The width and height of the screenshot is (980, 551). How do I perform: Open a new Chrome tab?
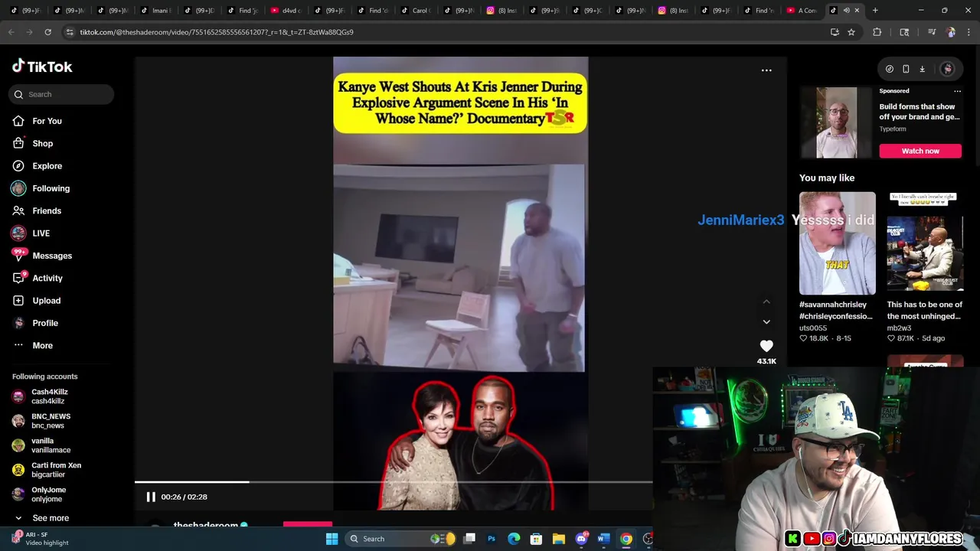point(875,10)
